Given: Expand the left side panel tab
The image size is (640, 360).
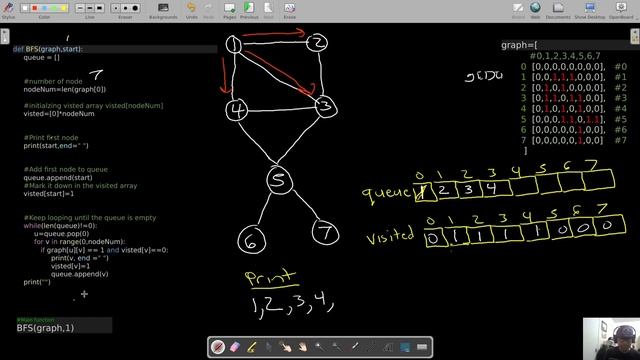Looking at the screenshot, I should pos(4,36).
